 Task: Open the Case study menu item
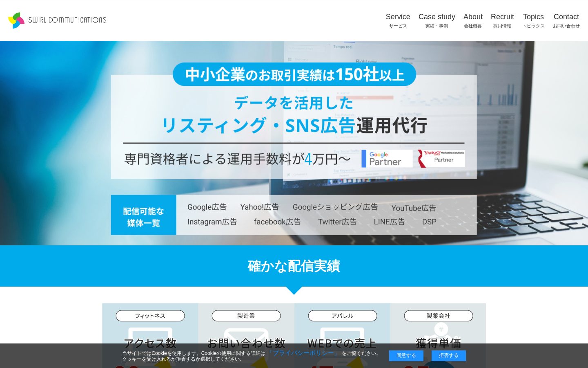[437, 20]
